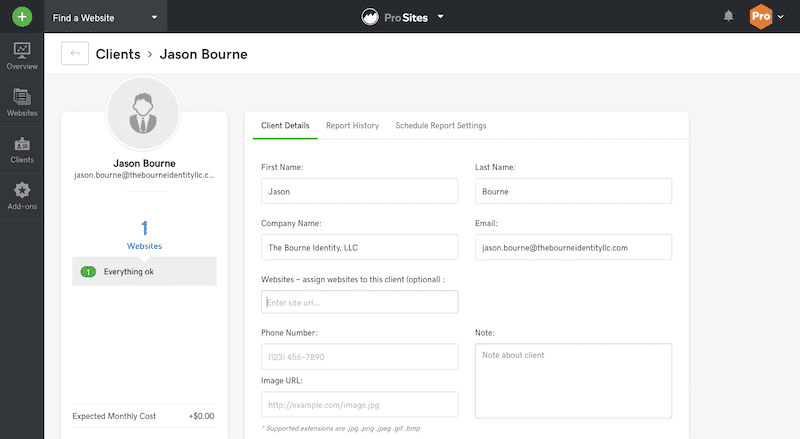800x439 pixels.
Task: Switch to the Report History tab
Action: point(353,126)
